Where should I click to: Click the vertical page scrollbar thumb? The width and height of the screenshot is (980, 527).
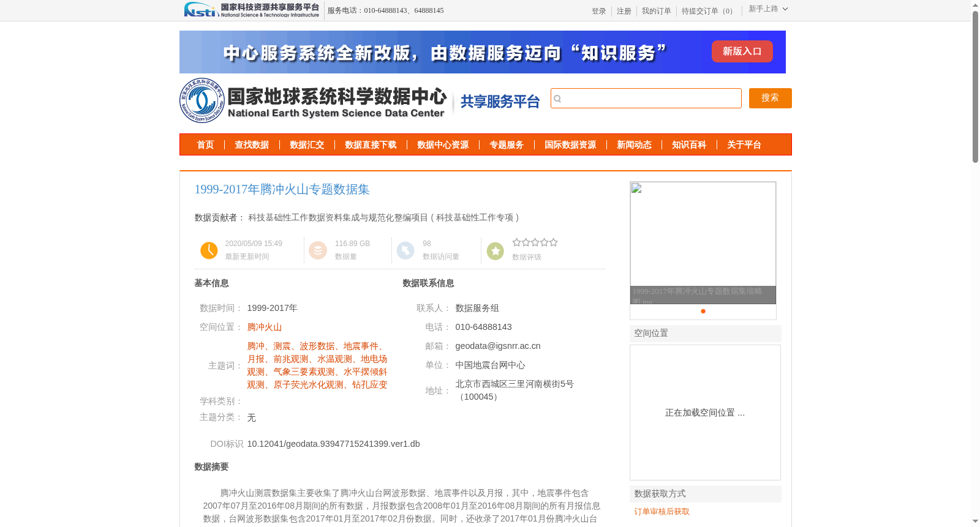(975, 87)
